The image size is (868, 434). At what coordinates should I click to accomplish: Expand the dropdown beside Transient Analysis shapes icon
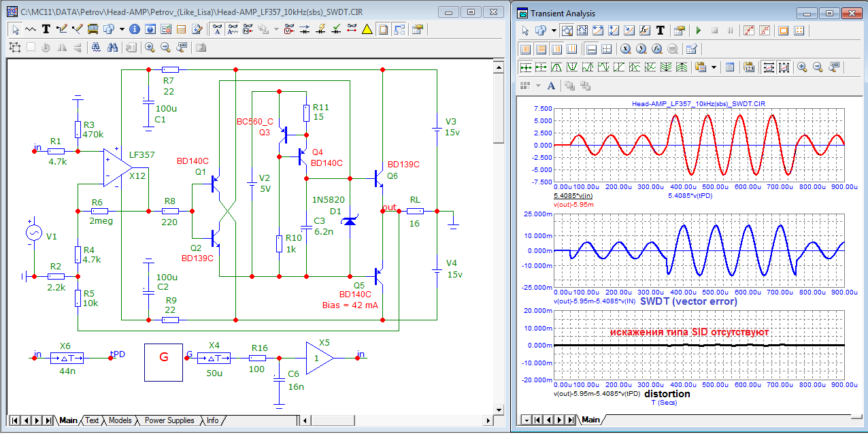554,31
